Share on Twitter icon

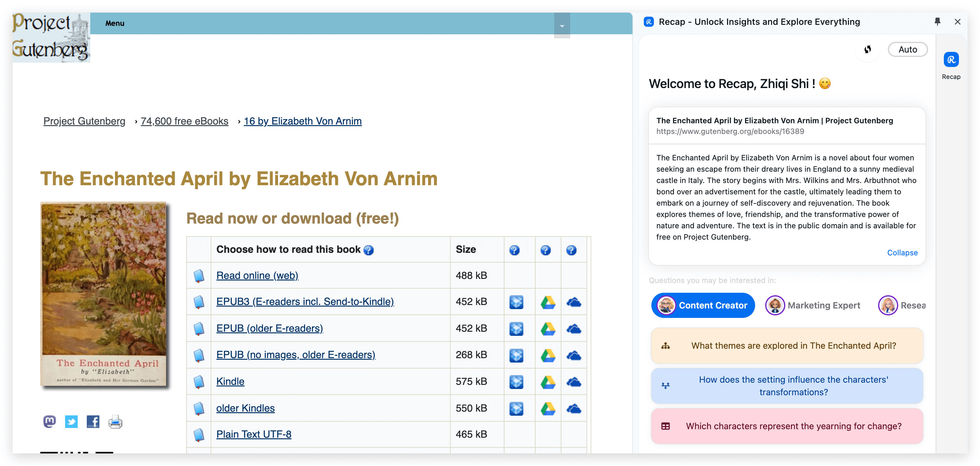(x=71, y=421)
